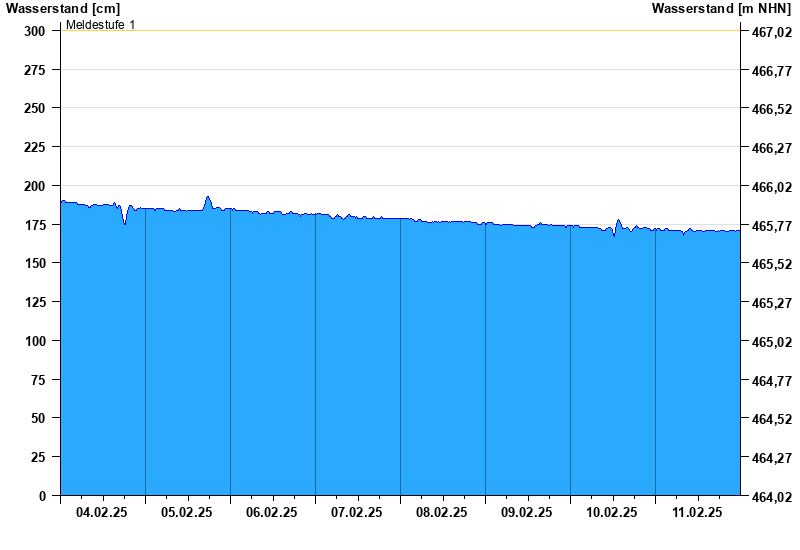
Task: Click the 466,02 value on right axis
Action: [x=772, y=187]
